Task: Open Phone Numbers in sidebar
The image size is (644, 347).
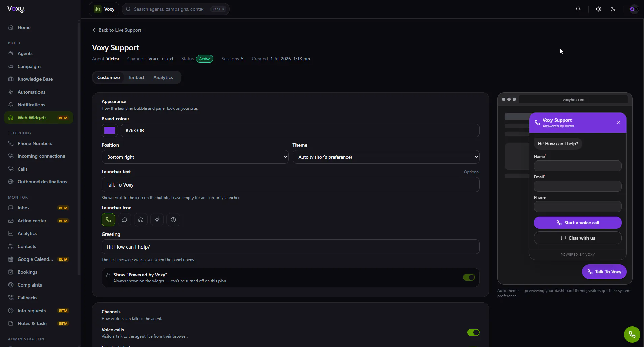Action: tap(38, 143)
